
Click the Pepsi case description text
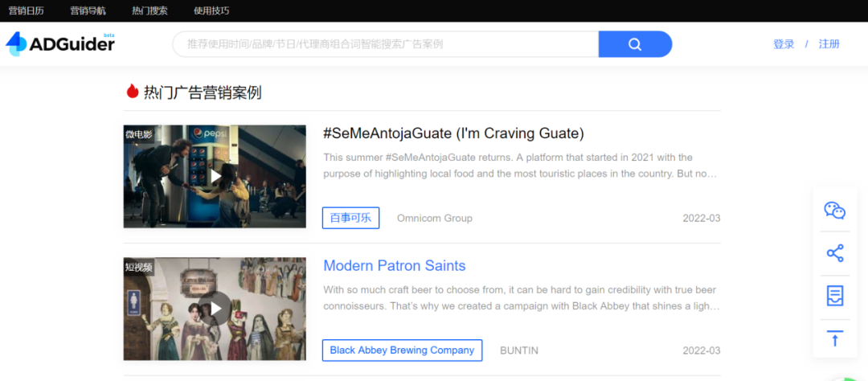click(x=521, y=166)
